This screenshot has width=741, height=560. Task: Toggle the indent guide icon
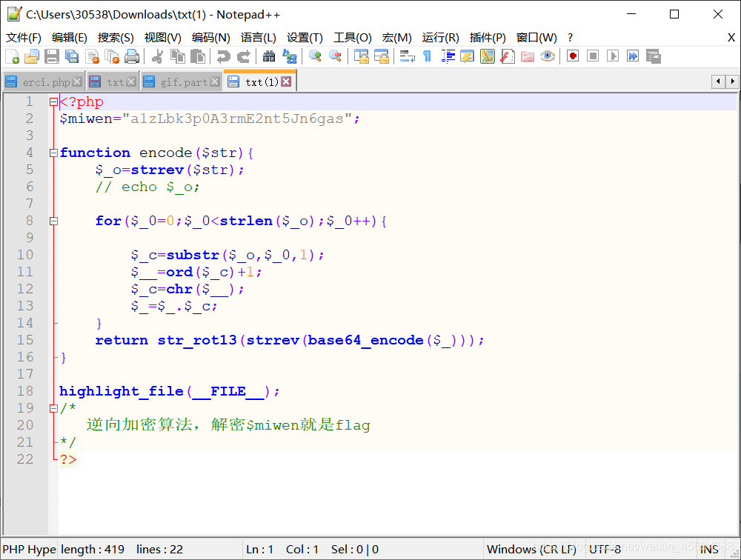point(447,56)
